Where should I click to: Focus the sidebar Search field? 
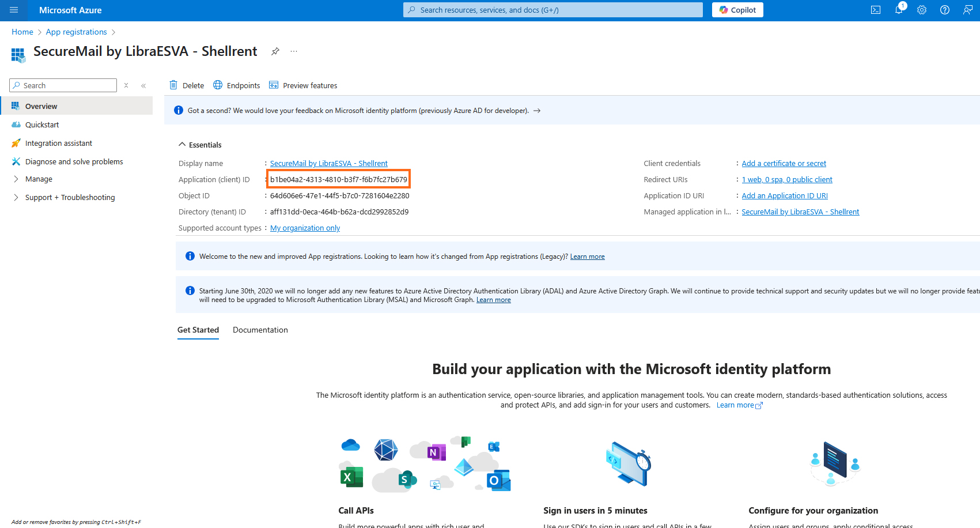[x=63, y=85]
